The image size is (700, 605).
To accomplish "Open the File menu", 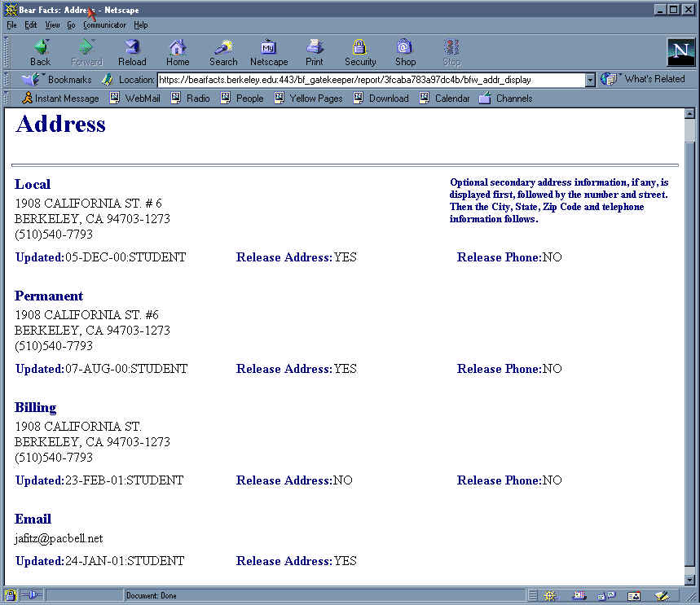I will pyautogui.click(x=11, y=25).
